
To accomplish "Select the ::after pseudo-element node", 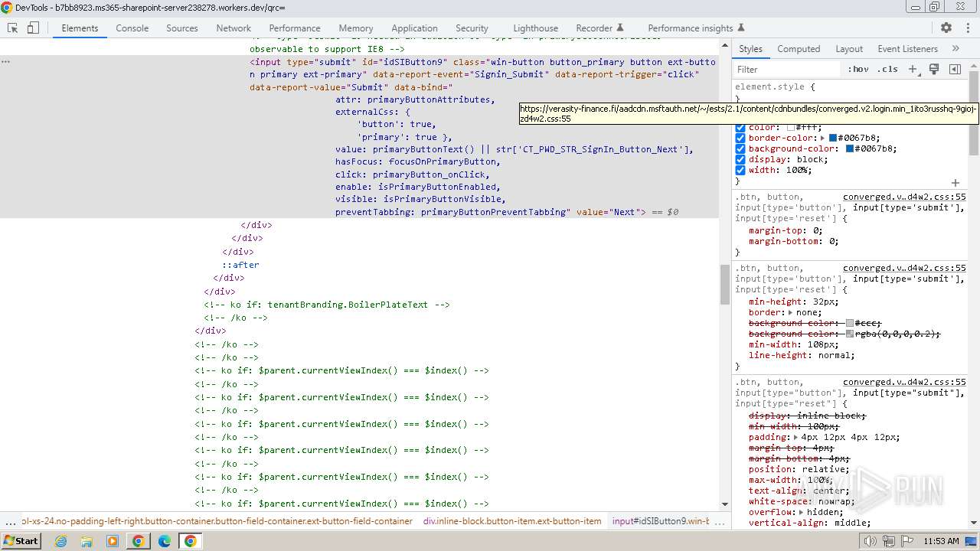I will pyautogui.click(x=240, y=265).
